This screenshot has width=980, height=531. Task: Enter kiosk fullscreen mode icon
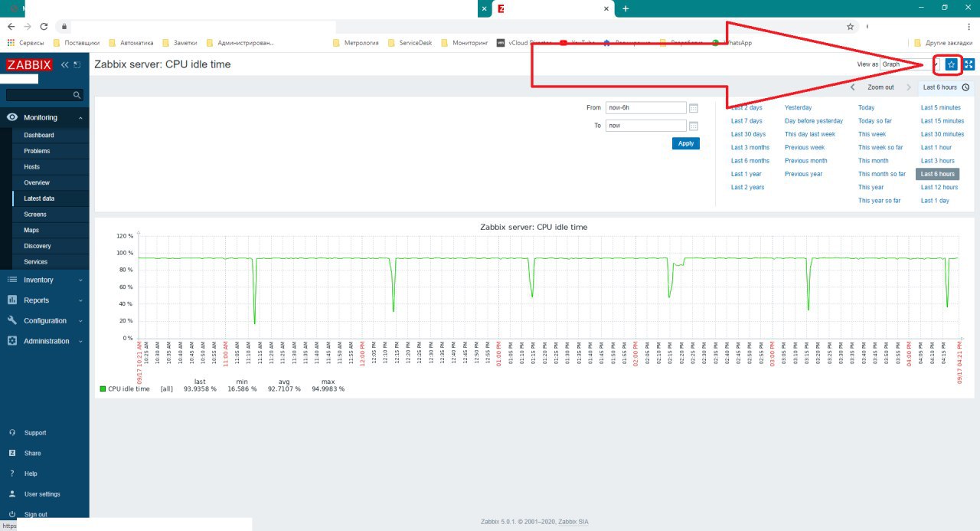point(969,64)
